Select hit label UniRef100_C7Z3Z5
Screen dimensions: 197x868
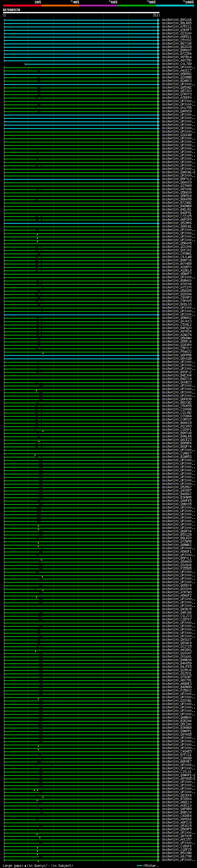point(176,216)
